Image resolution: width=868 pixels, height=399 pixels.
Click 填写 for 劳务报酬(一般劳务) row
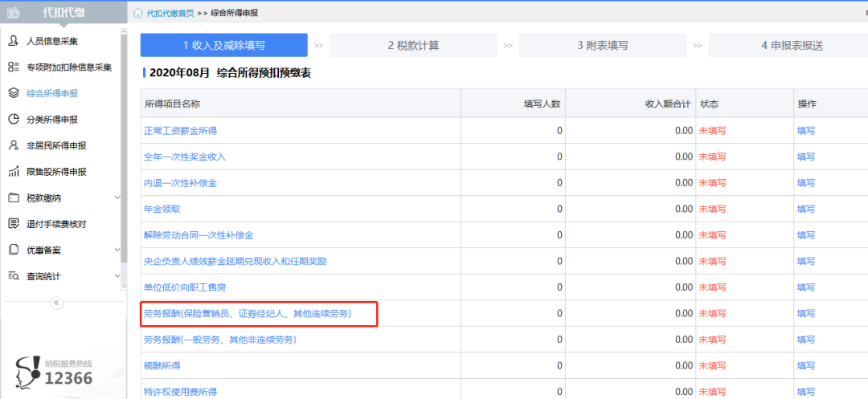click(x=806, y=340)
